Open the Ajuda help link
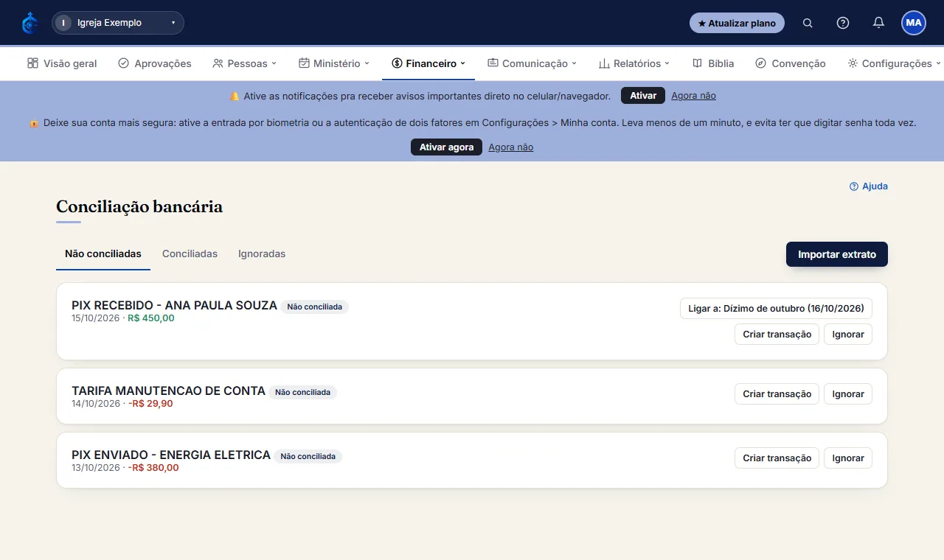This screenshot has height=560, width=944. click(x=869, y=186)
